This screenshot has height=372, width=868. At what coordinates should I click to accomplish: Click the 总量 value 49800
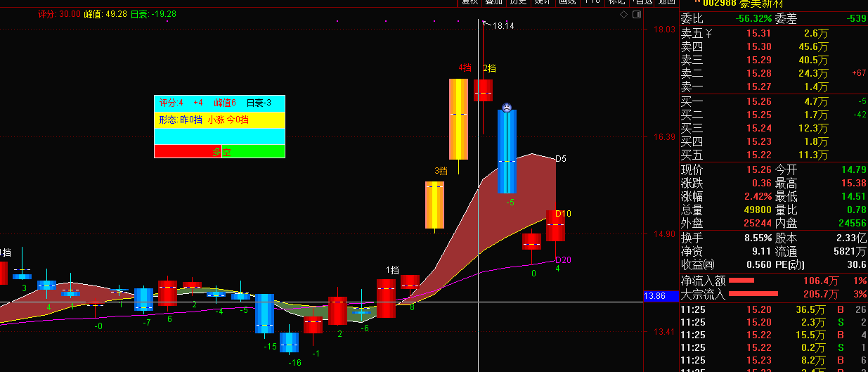[757, 210]
